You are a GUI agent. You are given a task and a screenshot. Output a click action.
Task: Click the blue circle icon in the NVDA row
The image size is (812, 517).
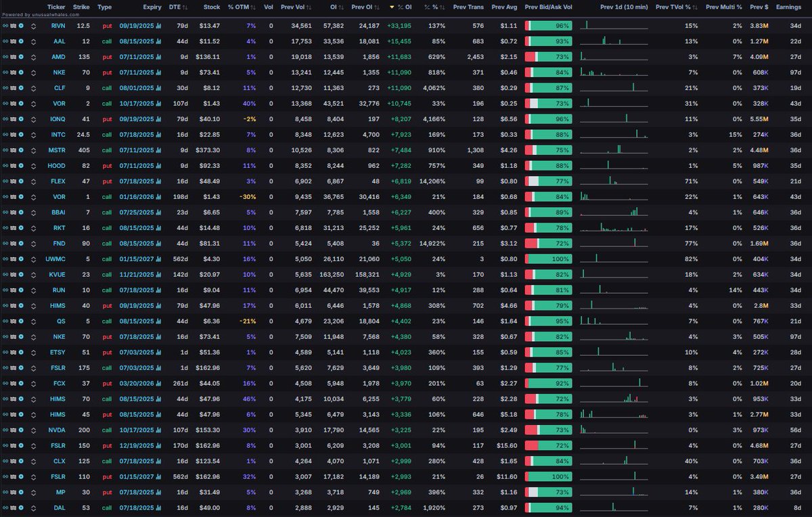(21, 430)
